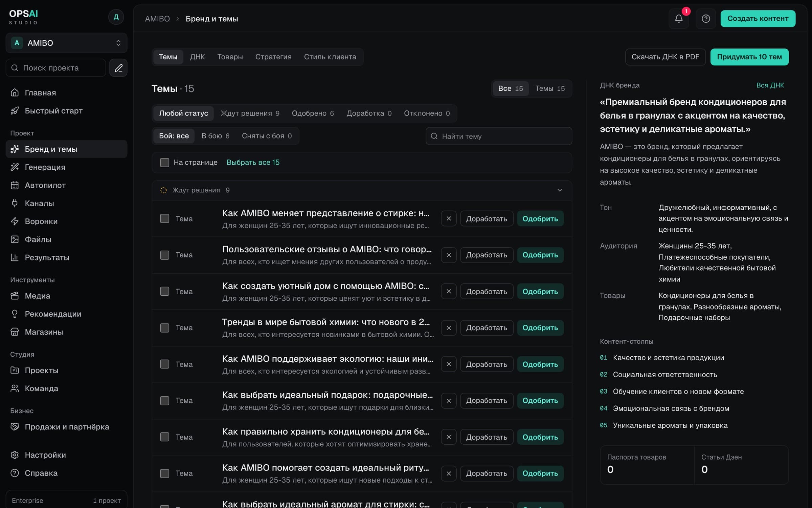Approve topic 'Как выбрать идеальный подарок'
Screen dimensions: 812x508
click(540, 401)
